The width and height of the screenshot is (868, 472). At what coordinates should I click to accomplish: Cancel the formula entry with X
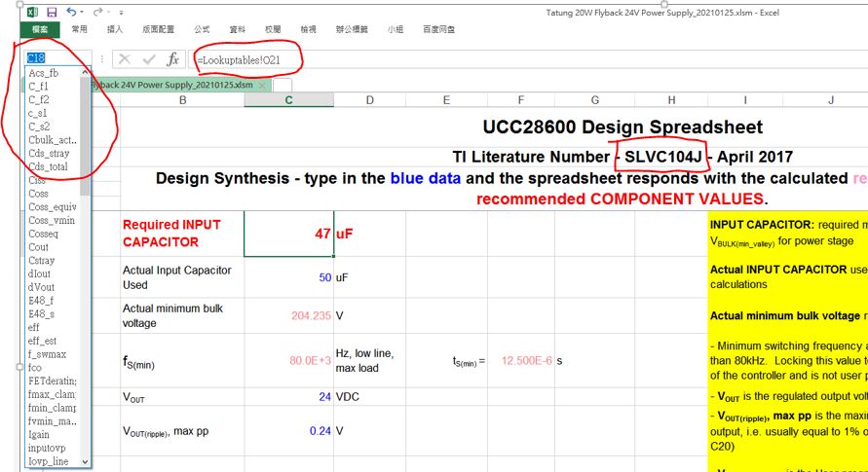(x=125, y=59)
